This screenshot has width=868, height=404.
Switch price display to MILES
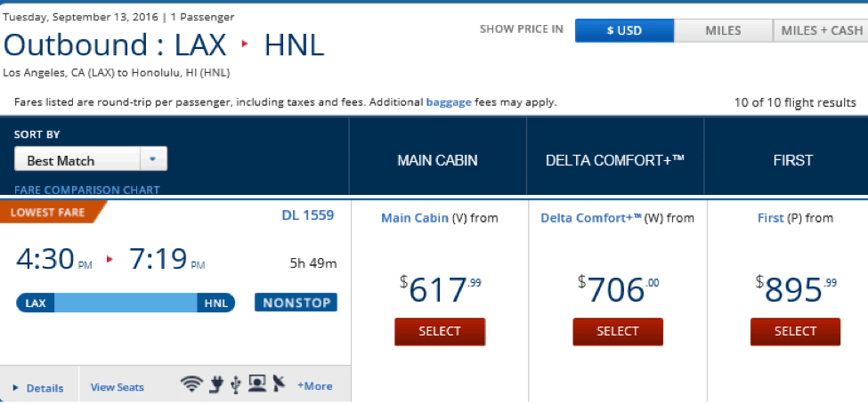723,30
